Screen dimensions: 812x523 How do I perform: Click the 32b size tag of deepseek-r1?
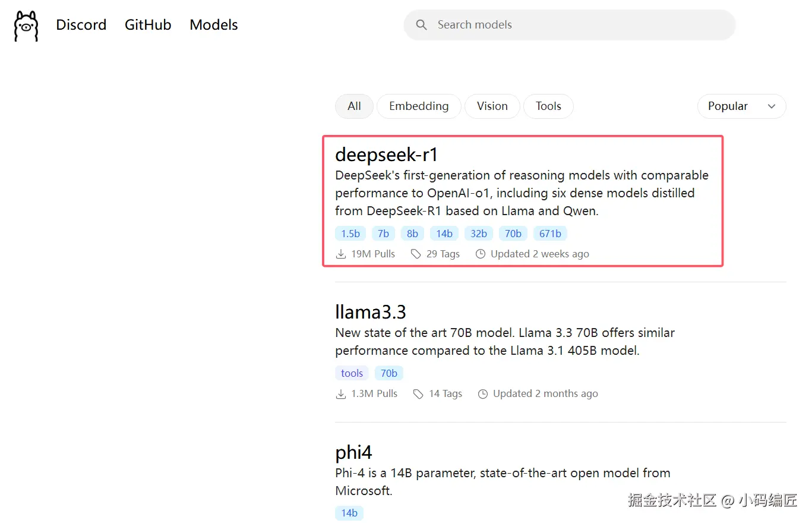tap(479, 234)
